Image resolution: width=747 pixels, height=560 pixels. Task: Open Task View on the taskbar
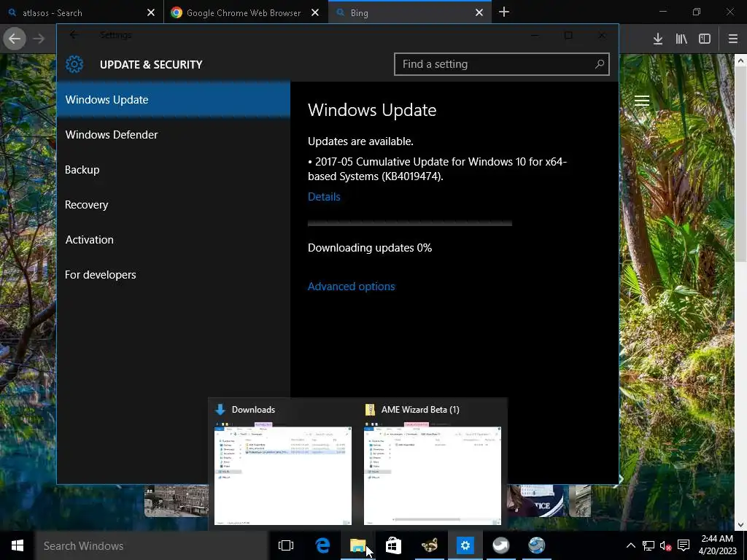(x=286, y=545)
